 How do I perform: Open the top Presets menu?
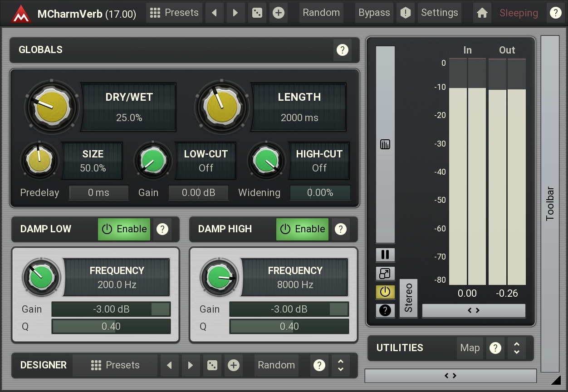pos(174,13)
